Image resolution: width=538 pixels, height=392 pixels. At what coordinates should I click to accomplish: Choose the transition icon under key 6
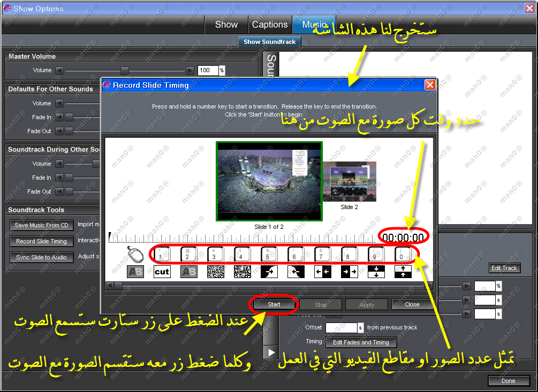295,272
